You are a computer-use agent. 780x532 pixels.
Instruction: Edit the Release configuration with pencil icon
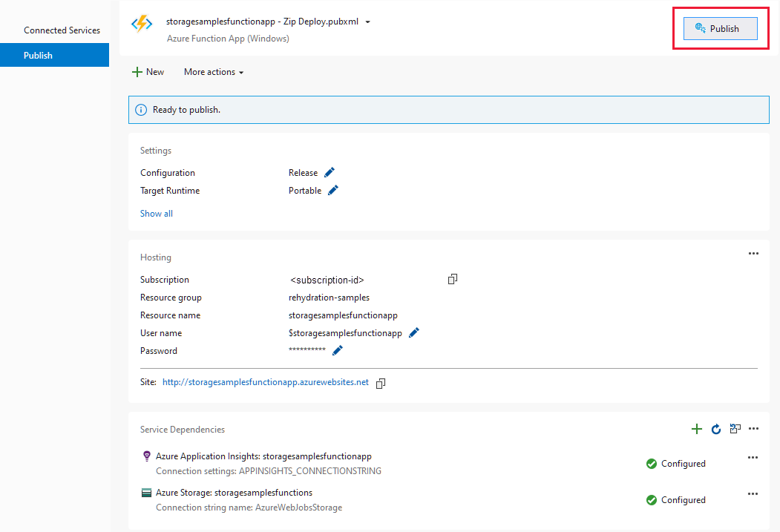[330, 172]
